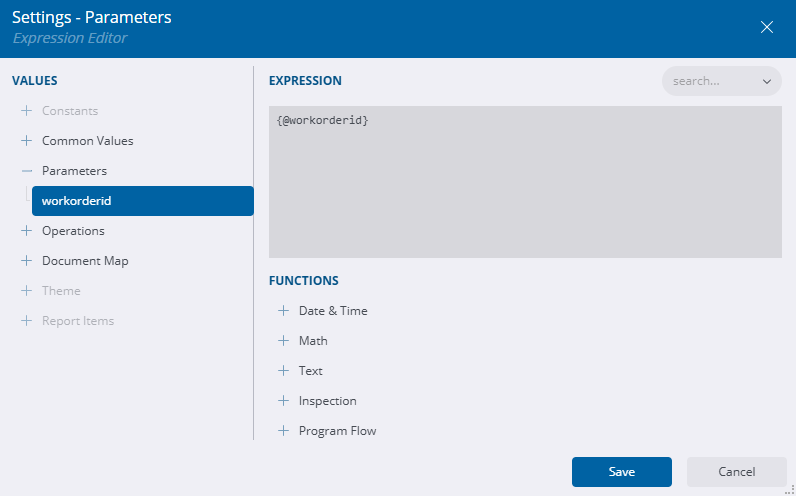The image size is (796, 496).
Task: Expand the Math functions plus icon
Action: coord(283,341)
